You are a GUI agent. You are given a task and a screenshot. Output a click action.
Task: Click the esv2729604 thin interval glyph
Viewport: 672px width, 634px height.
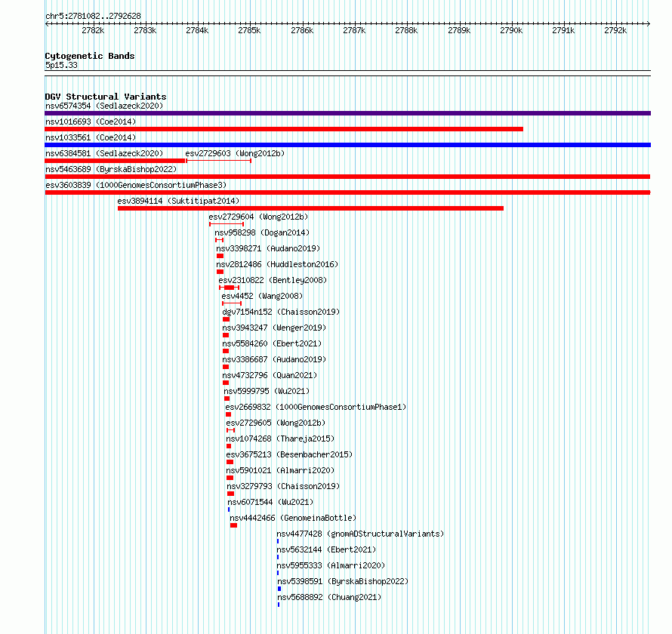[x=227, y=224]
